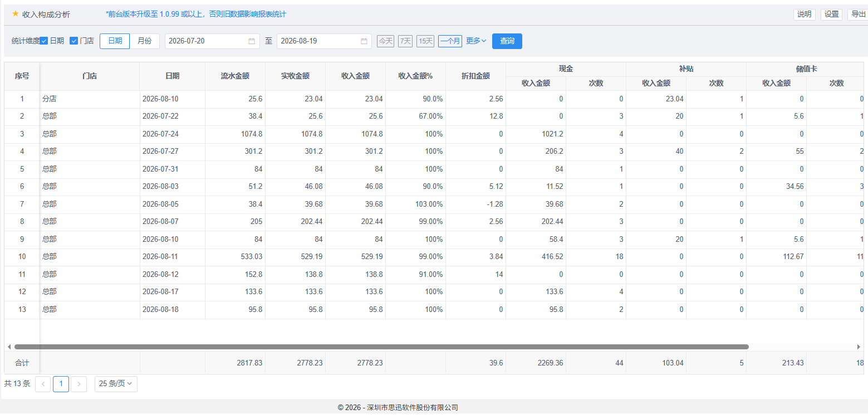Click the 103.00% income percentage cell
Viewport: 868px width, 419px height.
[x=415, y=204]
